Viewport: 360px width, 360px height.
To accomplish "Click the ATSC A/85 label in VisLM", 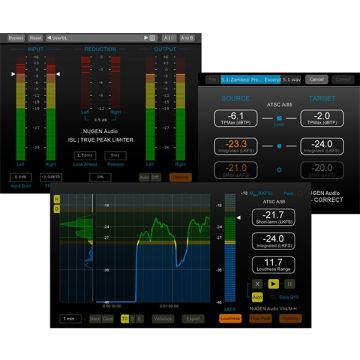I will (273, 202).
